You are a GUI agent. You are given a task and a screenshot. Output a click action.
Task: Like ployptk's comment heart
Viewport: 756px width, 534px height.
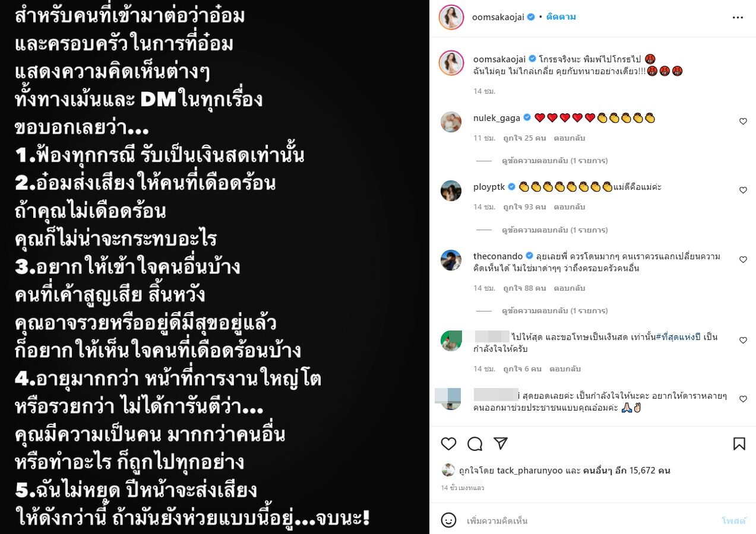[742, 190]
